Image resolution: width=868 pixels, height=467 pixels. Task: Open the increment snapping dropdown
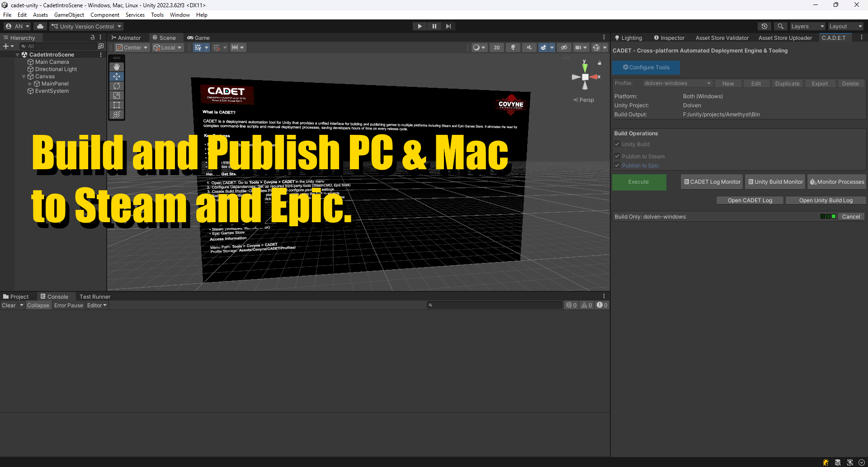(x=237, y=48)
